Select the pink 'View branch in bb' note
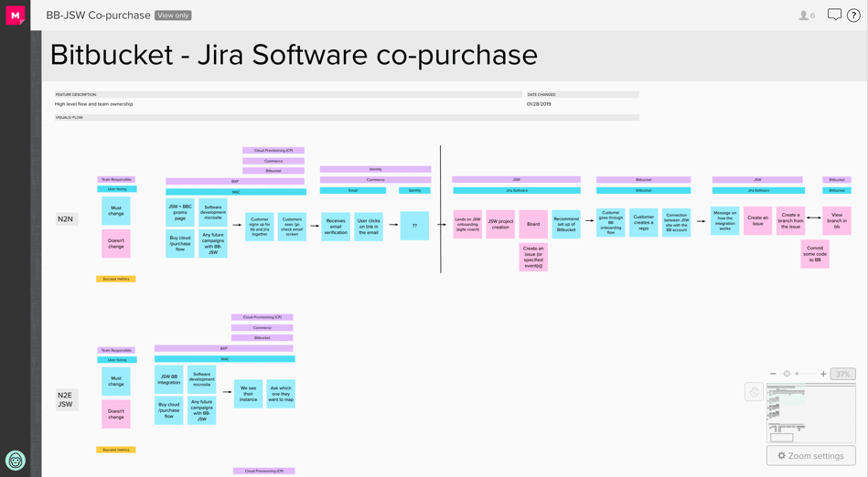Image resolution: width=868 pixels, height=477 pixels. pyautogui.click(x=836, y=221)
